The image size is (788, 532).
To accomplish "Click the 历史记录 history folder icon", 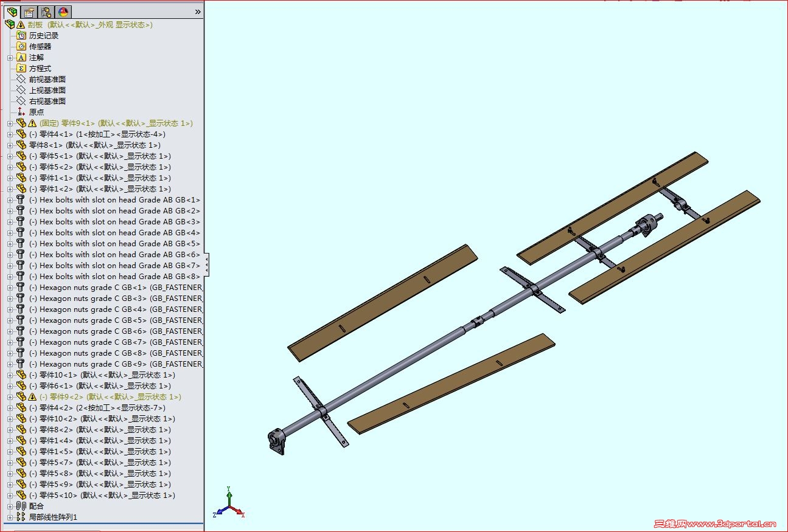I will (x=21, y=35).
